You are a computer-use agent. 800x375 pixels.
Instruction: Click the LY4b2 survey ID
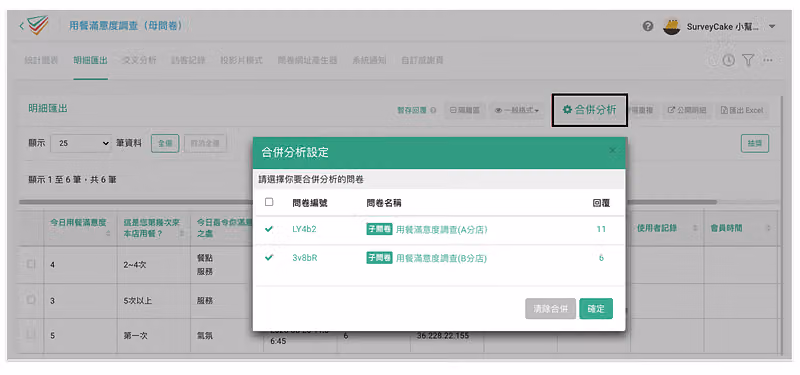click(304, 230)
